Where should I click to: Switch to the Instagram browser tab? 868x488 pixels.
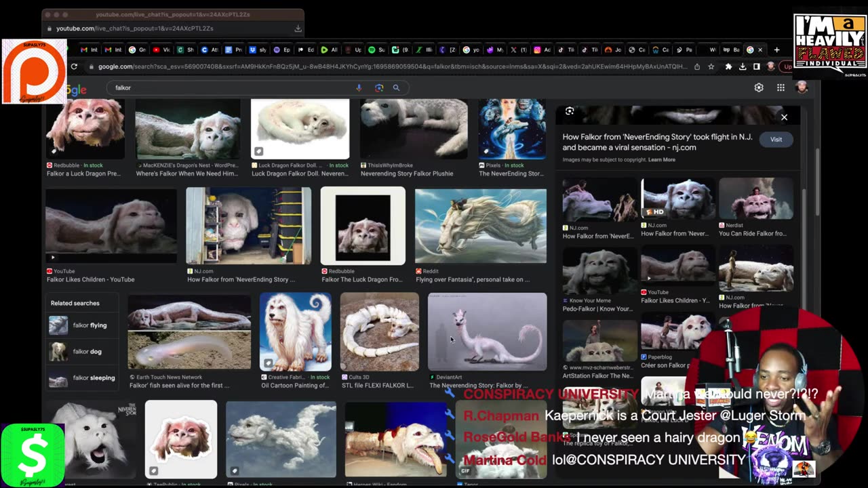(541, 49)
